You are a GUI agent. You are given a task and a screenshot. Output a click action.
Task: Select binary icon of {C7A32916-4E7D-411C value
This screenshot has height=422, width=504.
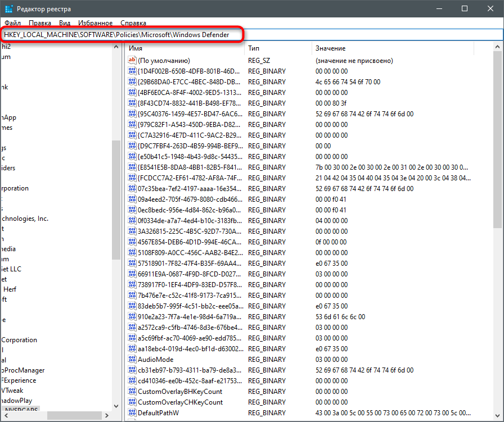[x=132, y=135]
